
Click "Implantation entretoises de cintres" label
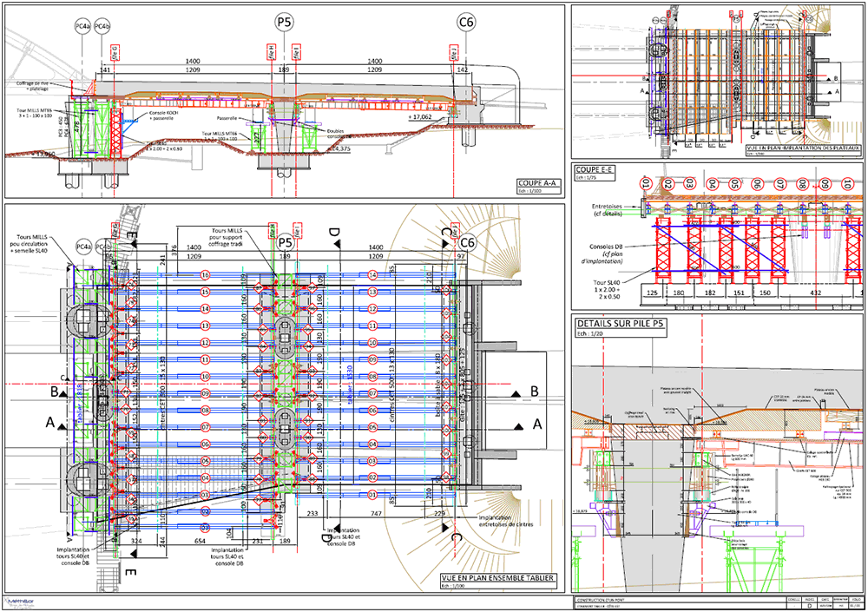point(506,520)
